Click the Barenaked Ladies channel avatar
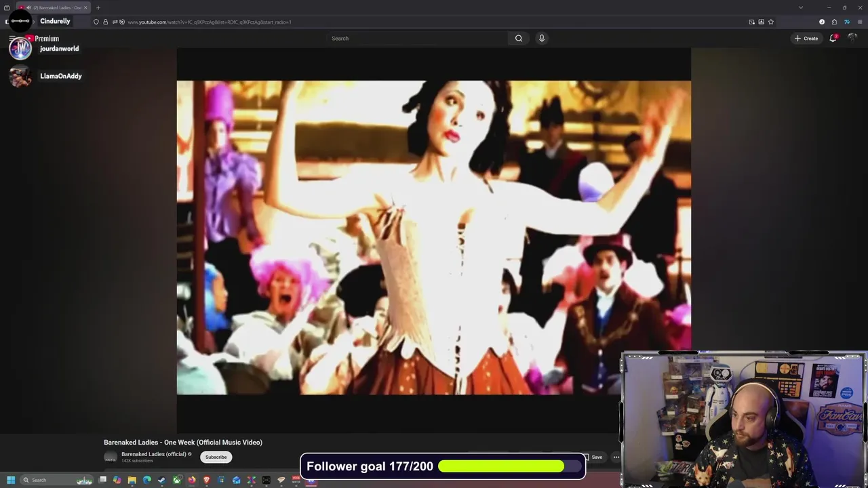Image resolution: width=868 pixels, height=488 pixels. tap(111, 457)
